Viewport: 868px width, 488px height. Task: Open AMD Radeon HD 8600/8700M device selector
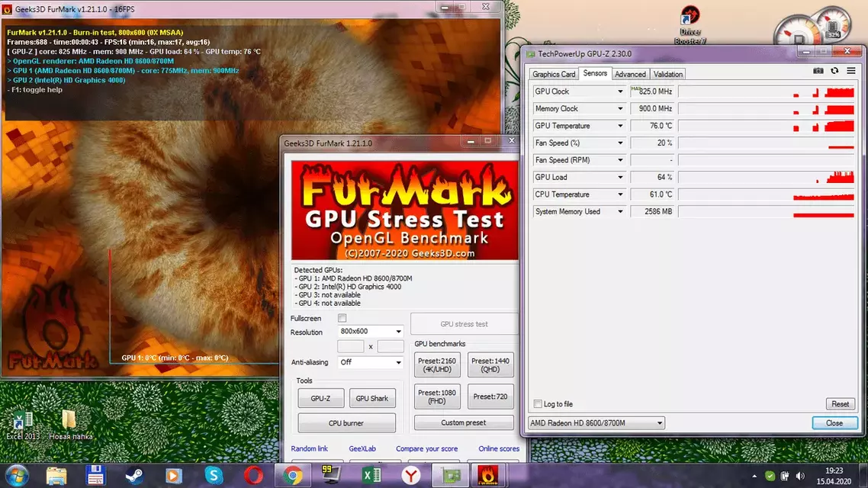tap(596, 422)
